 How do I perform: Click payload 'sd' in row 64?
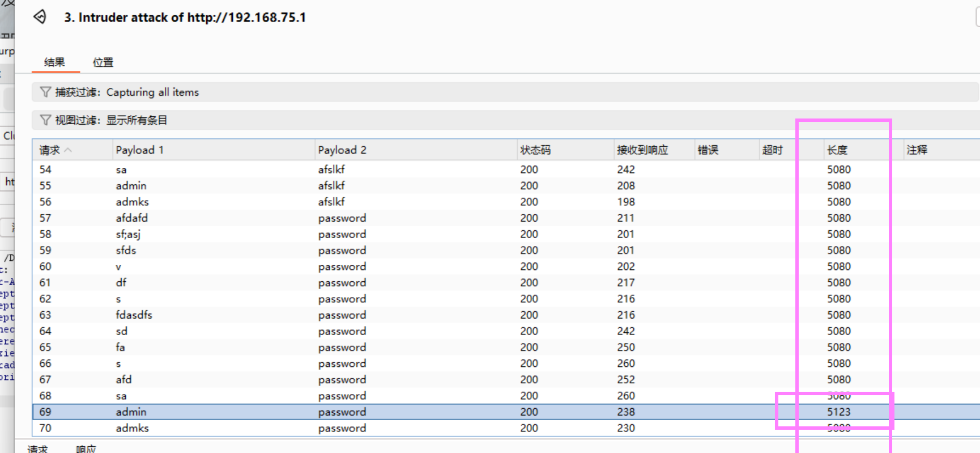pos(122,331)
